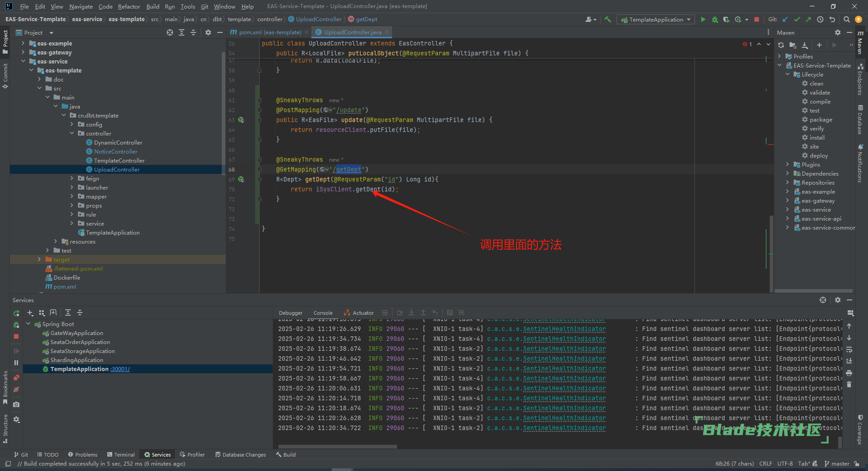Collapse the Maven Lifecycle node
868x471 pixels.
point(788,74)
